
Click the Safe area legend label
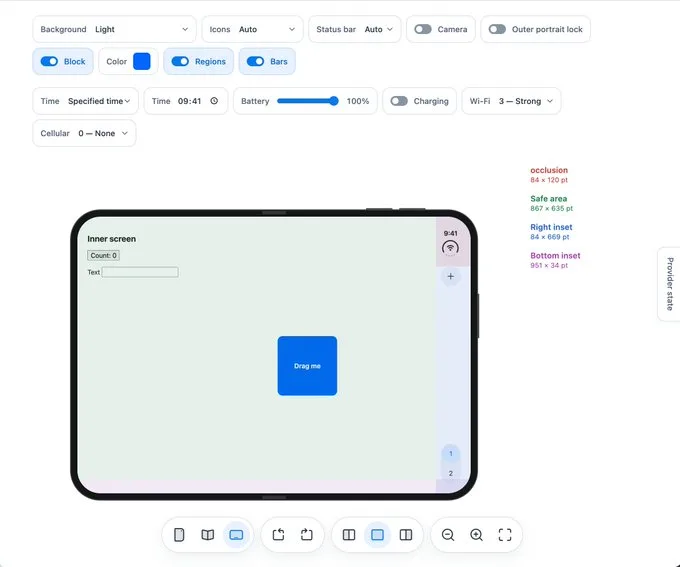coord(548,199)
